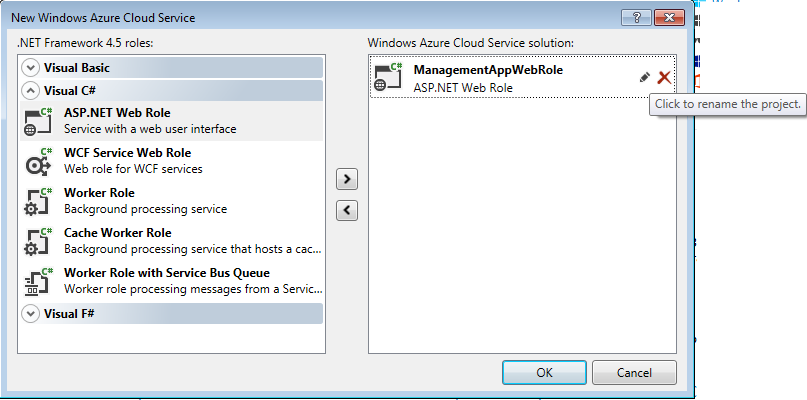The image size is (807, 400).
Task: Cancel the new cloud service dialog
Action: [634, 372]
